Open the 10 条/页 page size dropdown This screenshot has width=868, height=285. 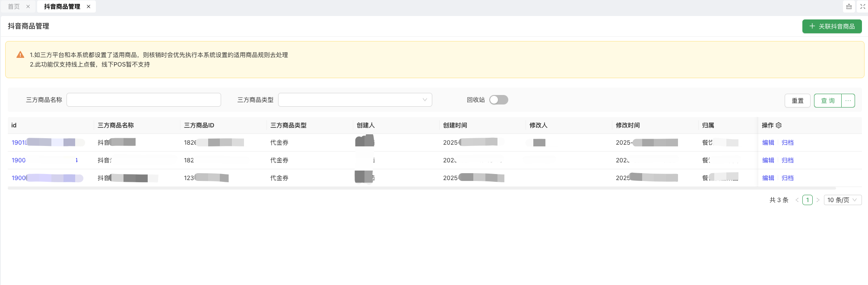tap(843, 200)
